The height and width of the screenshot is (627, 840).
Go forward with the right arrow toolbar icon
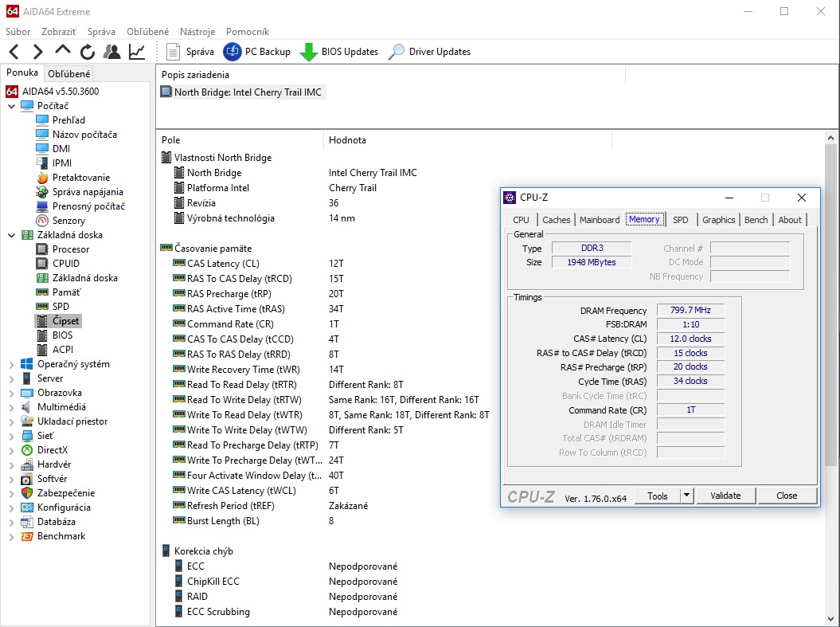pos(37,52)
